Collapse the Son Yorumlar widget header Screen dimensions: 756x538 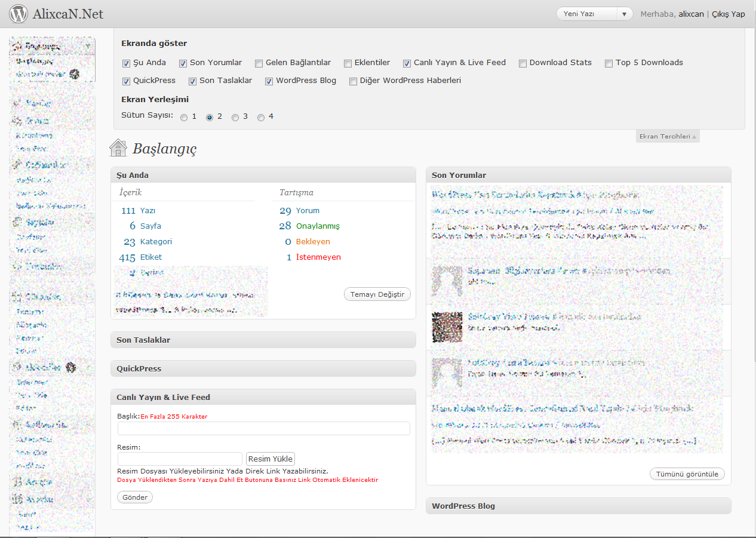coord(579,175)
